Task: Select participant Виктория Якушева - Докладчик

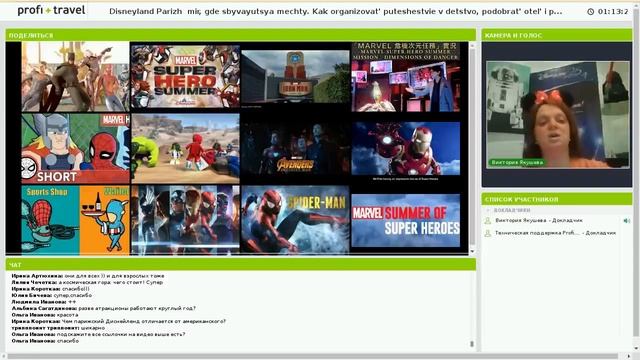Action: pos(557,221)
